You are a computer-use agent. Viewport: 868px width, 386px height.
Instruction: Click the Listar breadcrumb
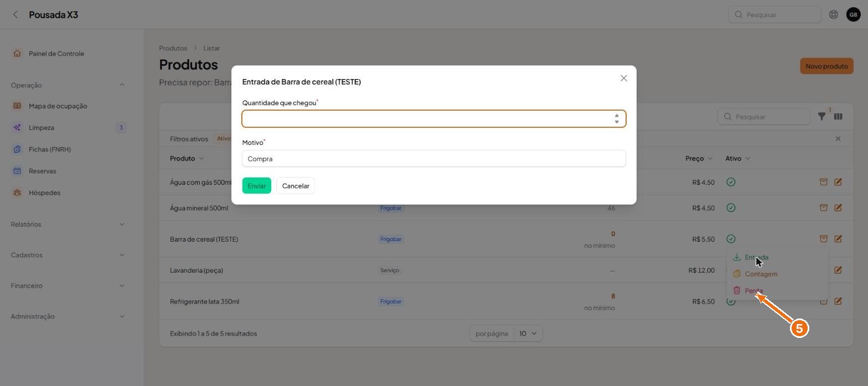point(211,48)
